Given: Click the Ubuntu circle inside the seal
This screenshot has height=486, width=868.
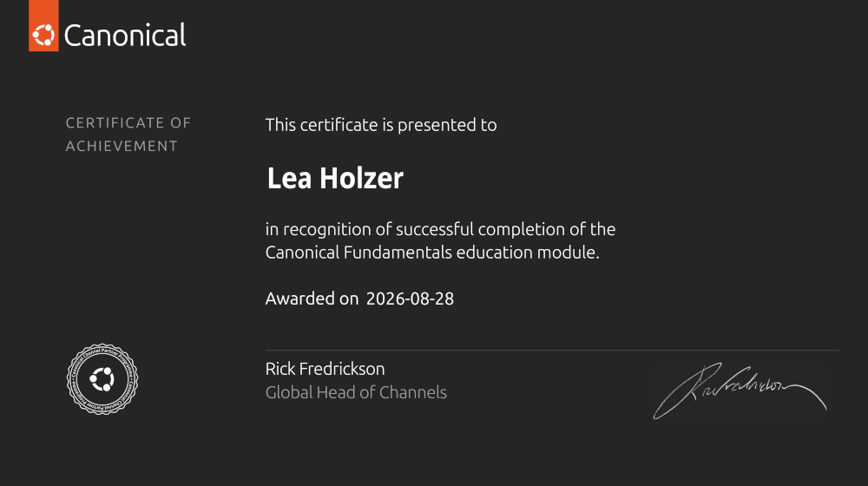Looking at the screenshot, I should (x=102, y=380).
